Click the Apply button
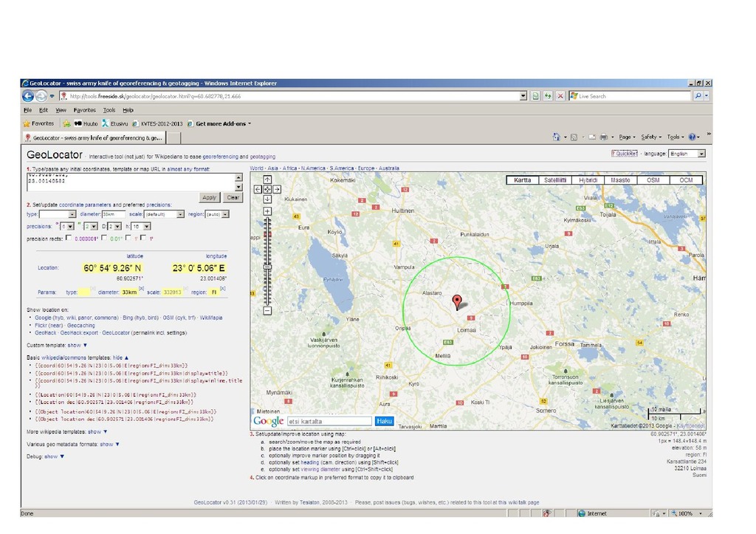 tap(209, 197)
